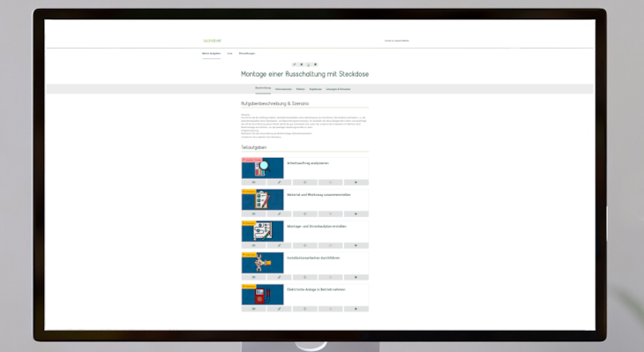Delete Material und Werkzeug zusammenstellen with red X

tap(331, 214)
